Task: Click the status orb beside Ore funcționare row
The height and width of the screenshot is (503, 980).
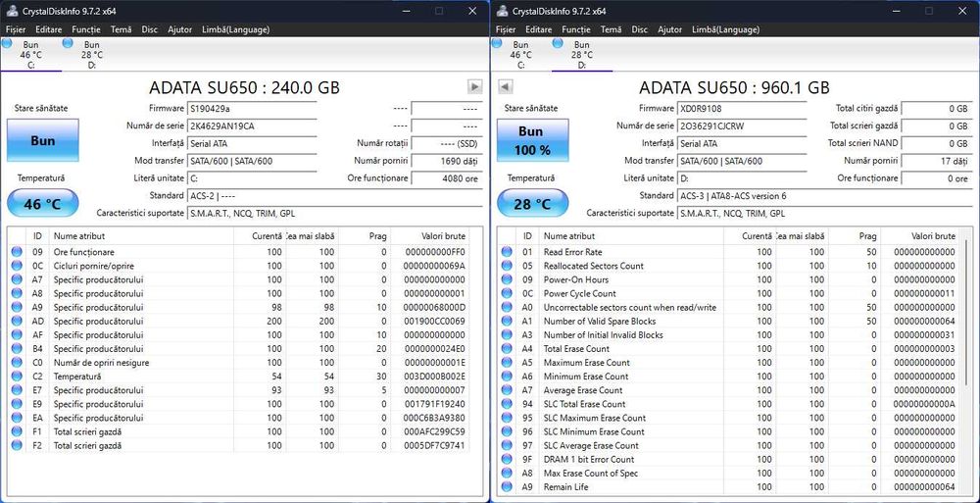Action: click(x=17, y=252)
